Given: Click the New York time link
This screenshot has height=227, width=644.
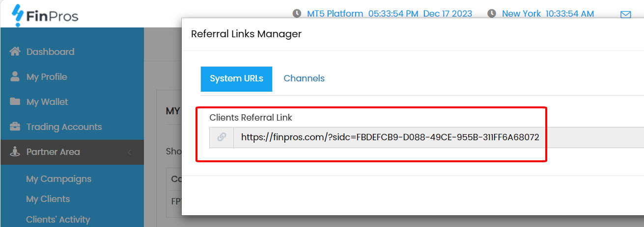Looking at the screenshot, I should (x=548, y=14).
